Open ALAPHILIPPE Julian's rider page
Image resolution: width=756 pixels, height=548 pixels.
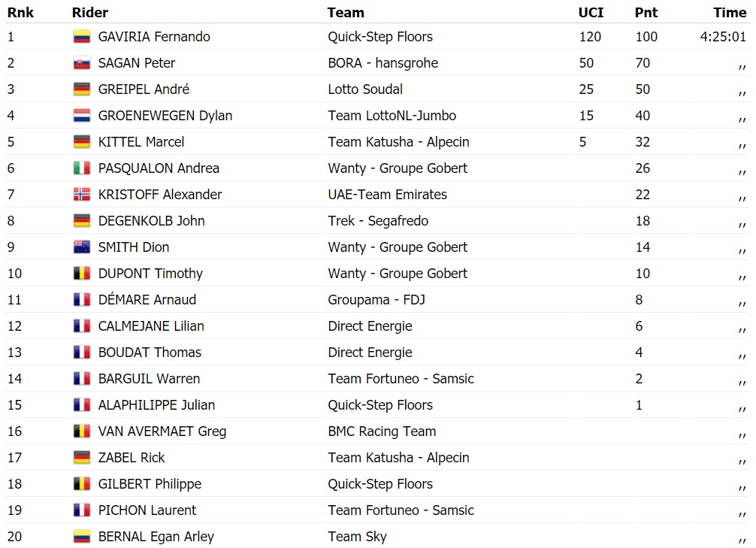(156, 405)
